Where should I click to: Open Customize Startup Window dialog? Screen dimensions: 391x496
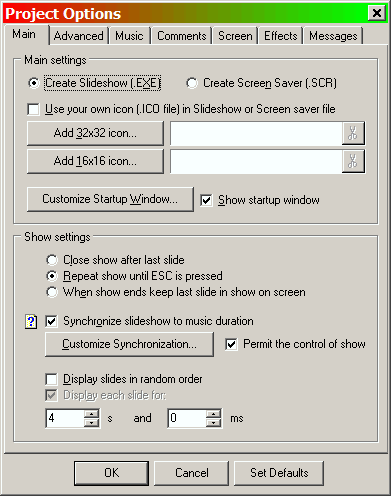tap(110, 199)
